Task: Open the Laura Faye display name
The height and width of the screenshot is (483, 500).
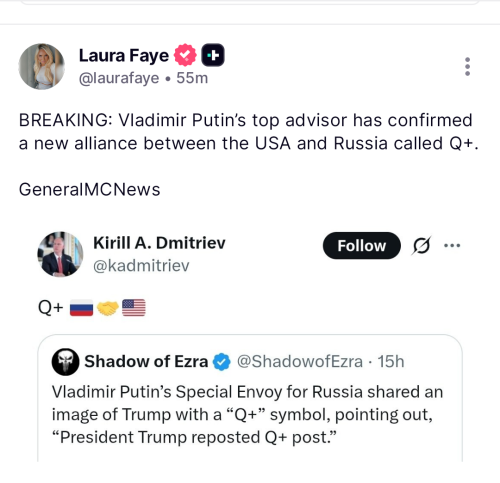Action: coord(124,56)
